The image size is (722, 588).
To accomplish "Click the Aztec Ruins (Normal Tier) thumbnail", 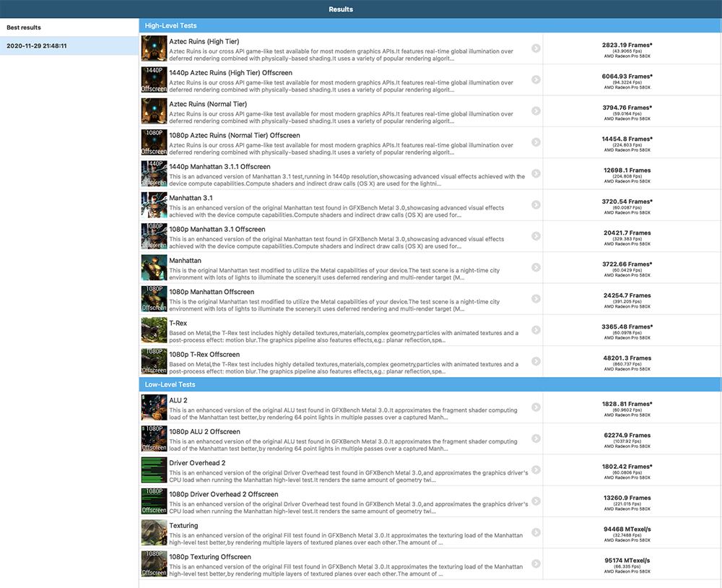I will coord(155,111).
